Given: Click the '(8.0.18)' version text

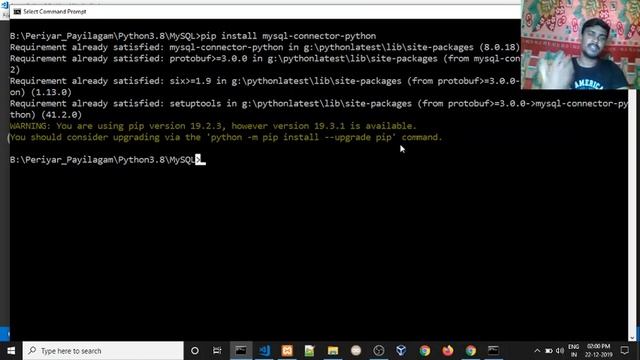Looking at the screenshot, I should pyautogui.click(x=500, y=47).
